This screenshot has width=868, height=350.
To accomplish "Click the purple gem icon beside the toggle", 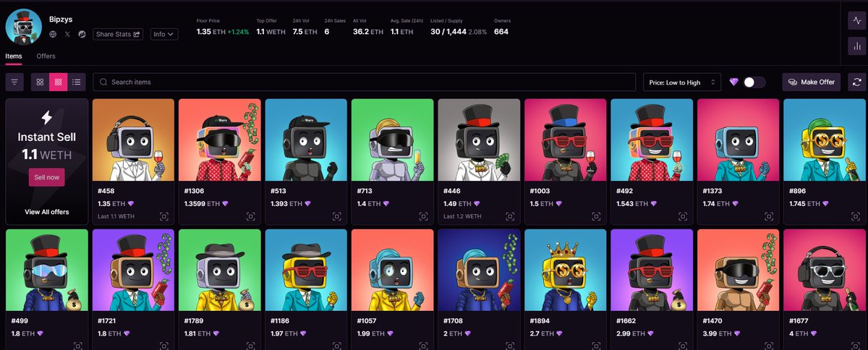I will click(x=734, y=82).
